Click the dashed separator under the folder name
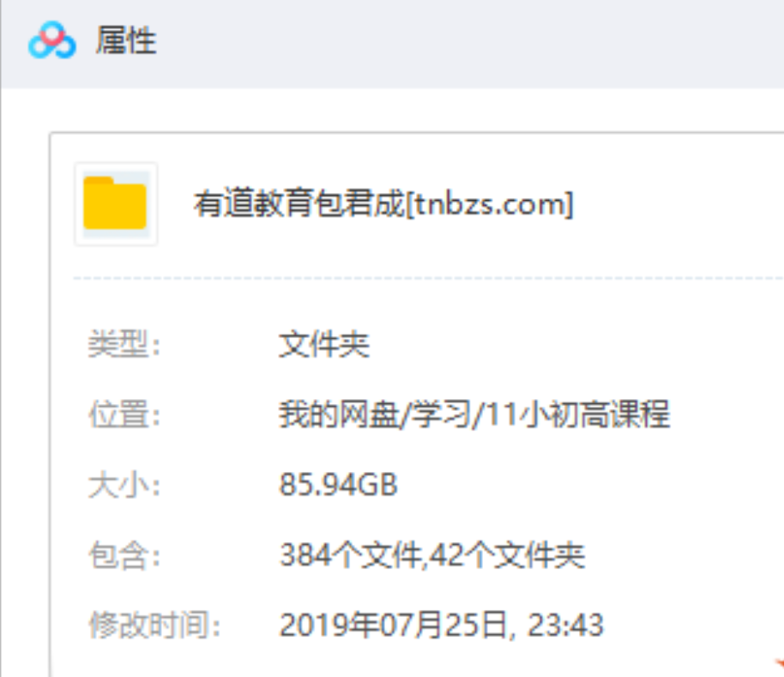 pos(429,277)
